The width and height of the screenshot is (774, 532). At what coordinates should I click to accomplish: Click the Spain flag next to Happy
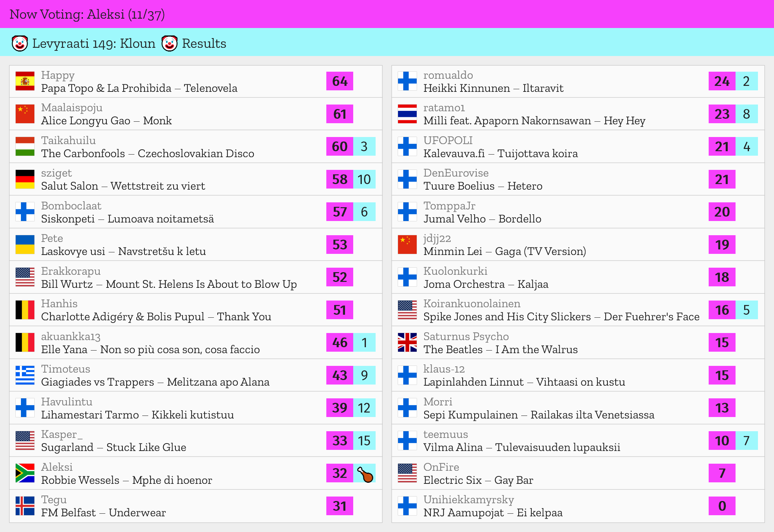(25, 81)
